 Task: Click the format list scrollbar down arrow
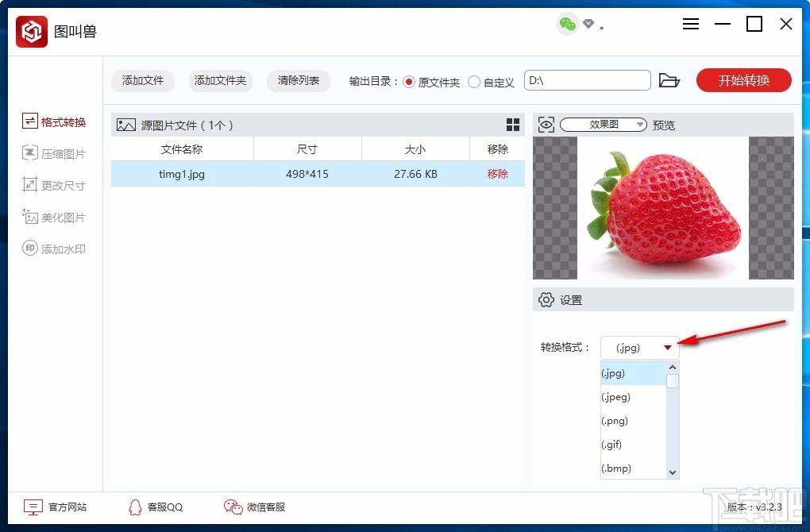click(x=672, y=472)
